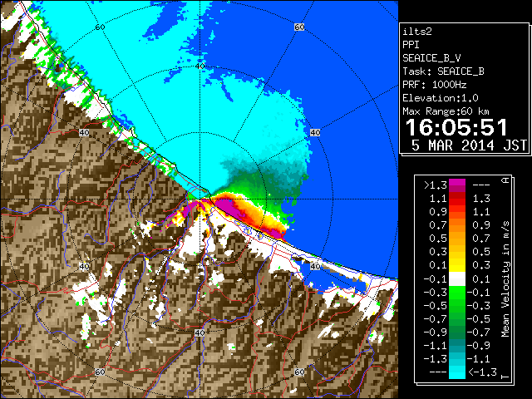Click the 'Task: SEAICE_B' line
This screenshot has height=399, width=532.
coord(443,71)
